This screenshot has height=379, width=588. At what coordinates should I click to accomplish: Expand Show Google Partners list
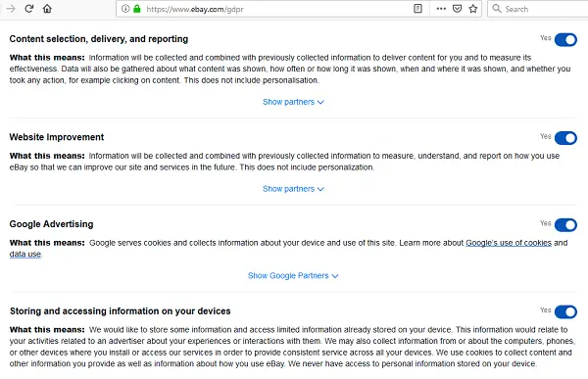(293, 276)
